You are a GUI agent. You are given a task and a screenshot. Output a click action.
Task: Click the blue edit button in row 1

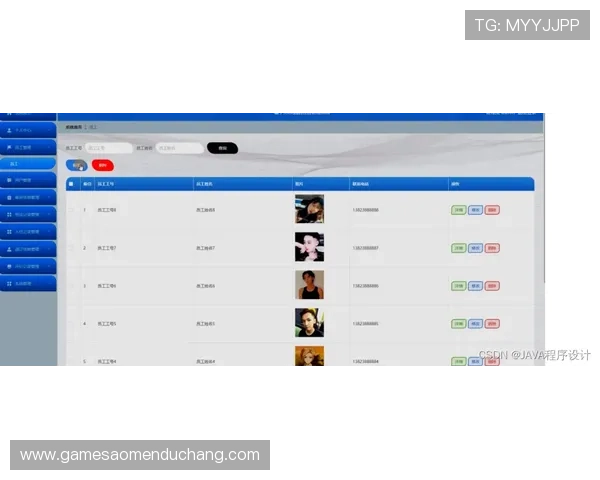[x=475, y=210]
